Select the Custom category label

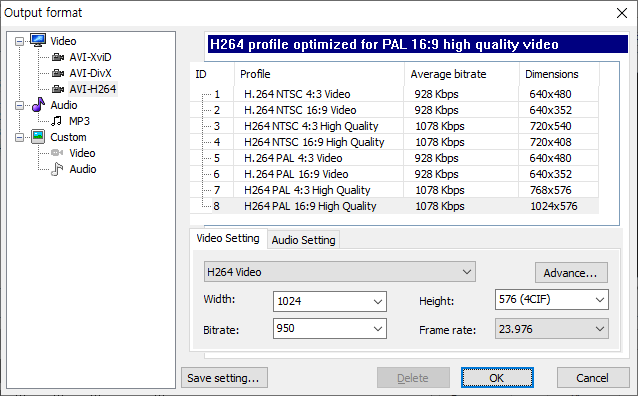click(x=68, y=137)
